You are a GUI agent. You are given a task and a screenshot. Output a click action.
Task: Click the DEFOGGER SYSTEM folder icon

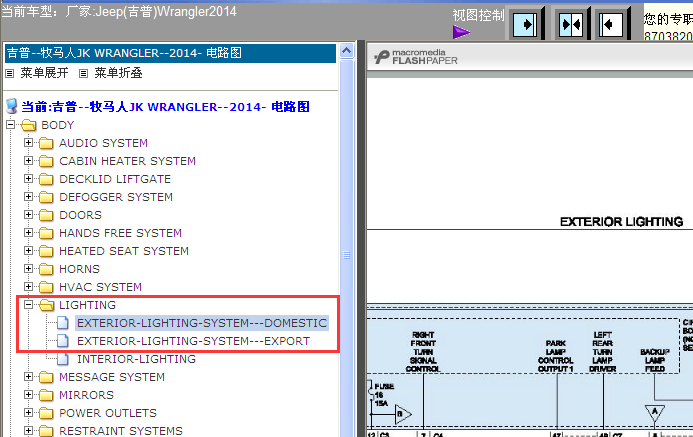point(46,197)
